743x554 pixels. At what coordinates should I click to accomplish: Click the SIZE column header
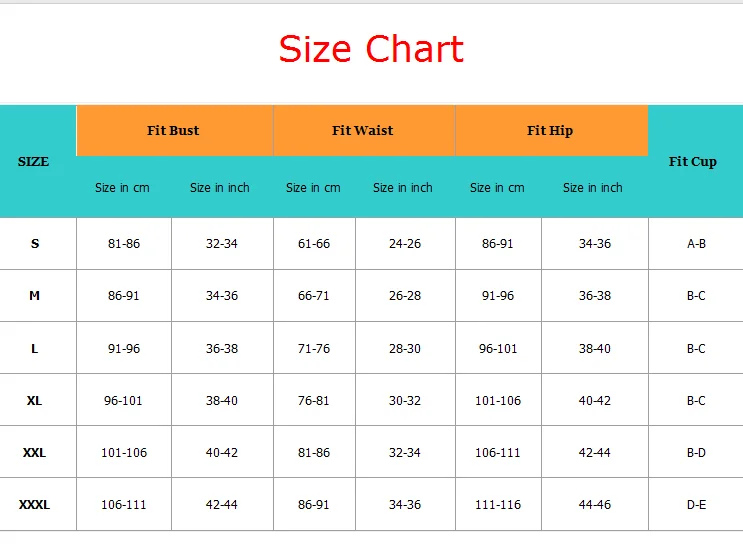click(x=34, y=161)
